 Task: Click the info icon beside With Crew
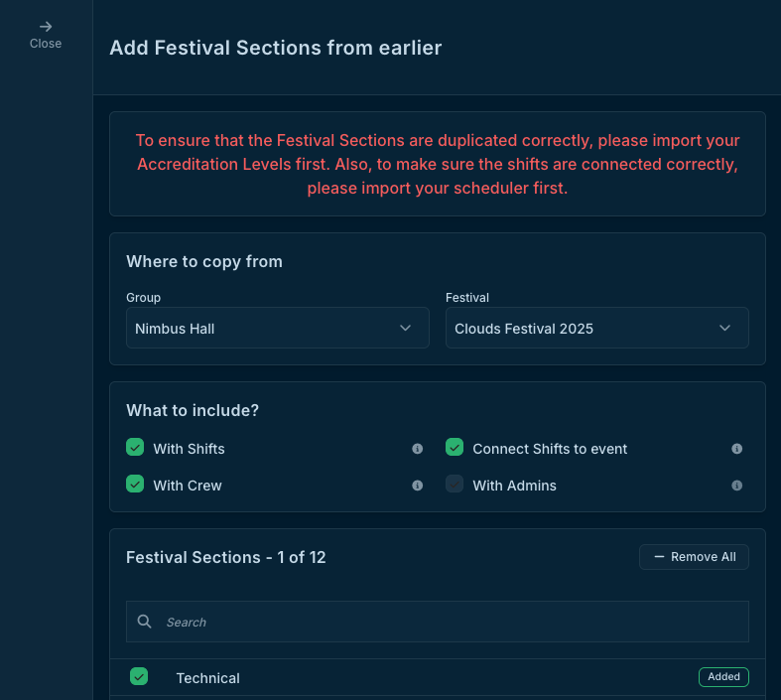click(418, 486)
